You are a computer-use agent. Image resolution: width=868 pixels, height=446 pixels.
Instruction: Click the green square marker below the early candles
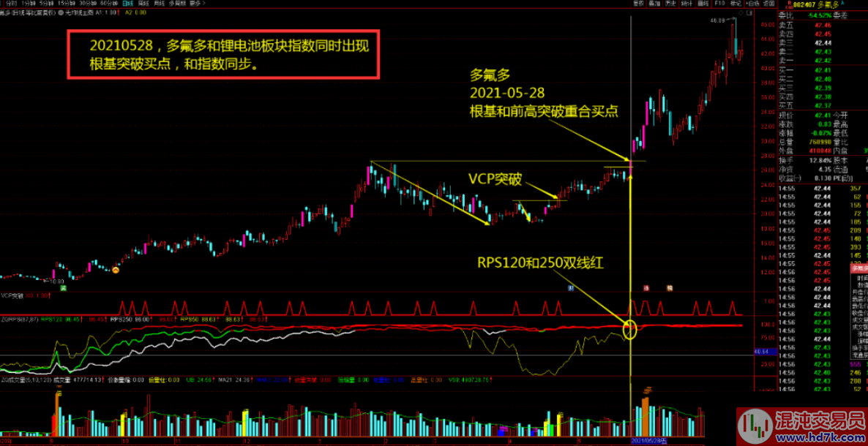coord(64,290)
